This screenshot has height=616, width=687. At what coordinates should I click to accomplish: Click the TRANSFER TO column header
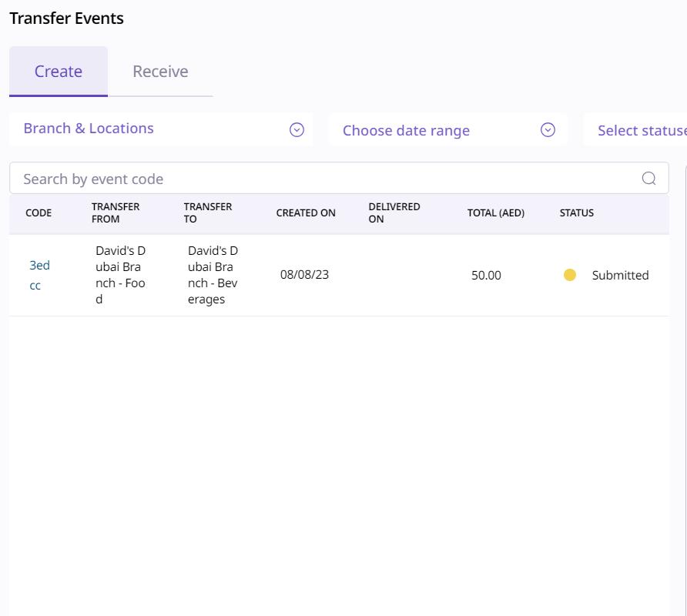click(208, 213)
